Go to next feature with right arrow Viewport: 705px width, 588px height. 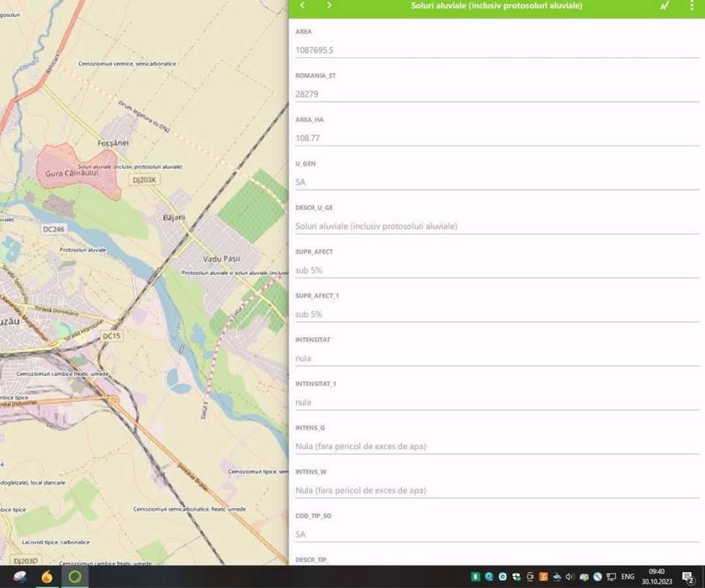point(329,5)
